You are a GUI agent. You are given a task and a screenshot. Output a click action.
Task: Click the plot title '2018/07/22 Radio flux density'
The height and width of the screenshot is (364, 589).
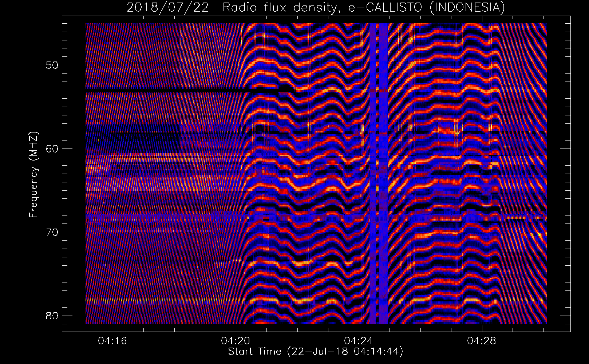click(316, 7)
